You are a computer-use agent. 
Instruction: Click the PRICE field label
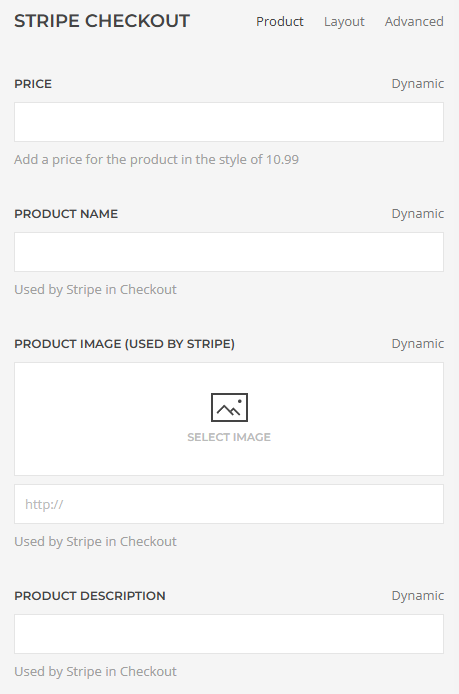pyautogui.click(x=33, y=84)
